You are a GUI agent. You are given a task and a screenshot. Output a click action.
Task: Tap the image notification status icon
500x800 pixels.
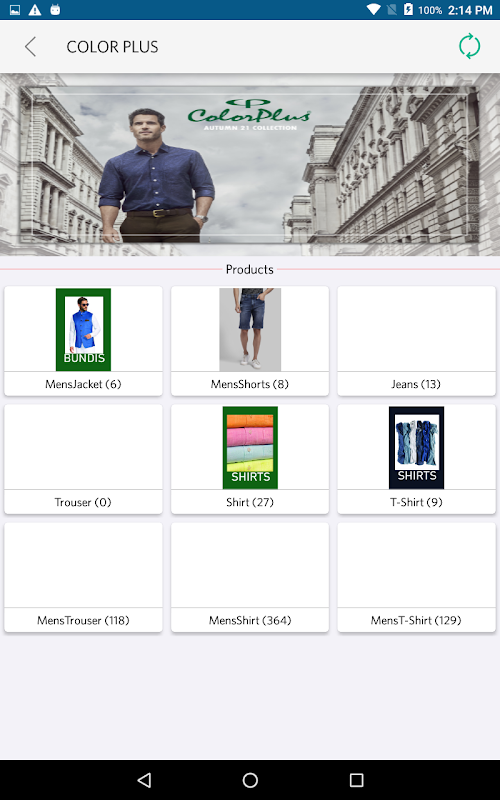15,10
